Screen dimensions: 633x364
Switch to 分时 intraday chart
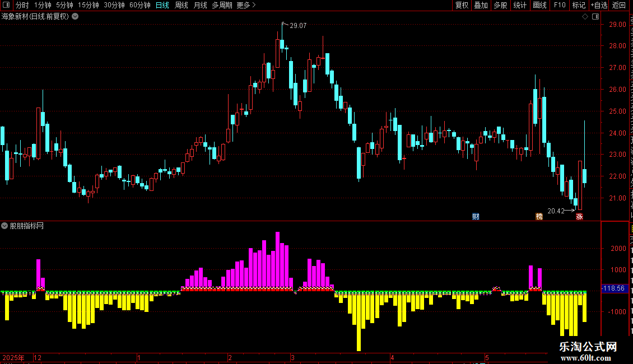[22, 5]
